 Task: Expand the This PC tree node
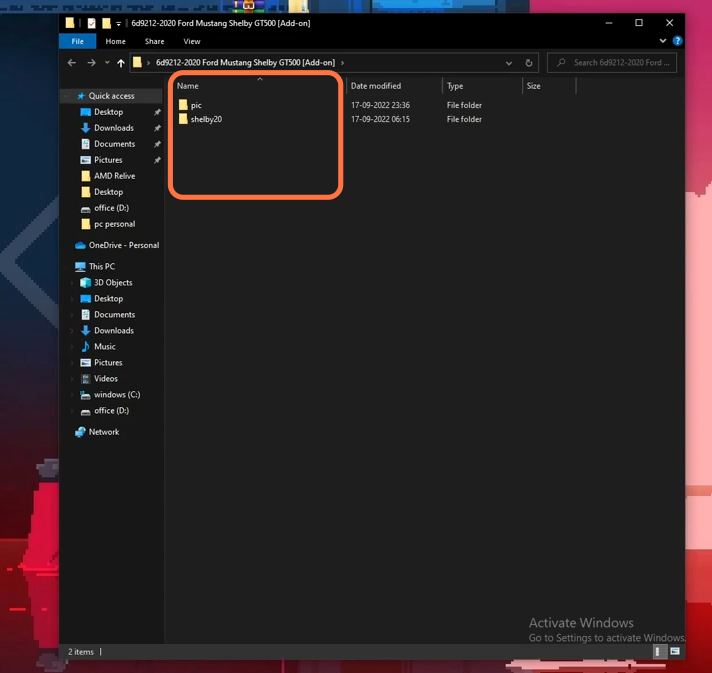click(x=69, y=267)
